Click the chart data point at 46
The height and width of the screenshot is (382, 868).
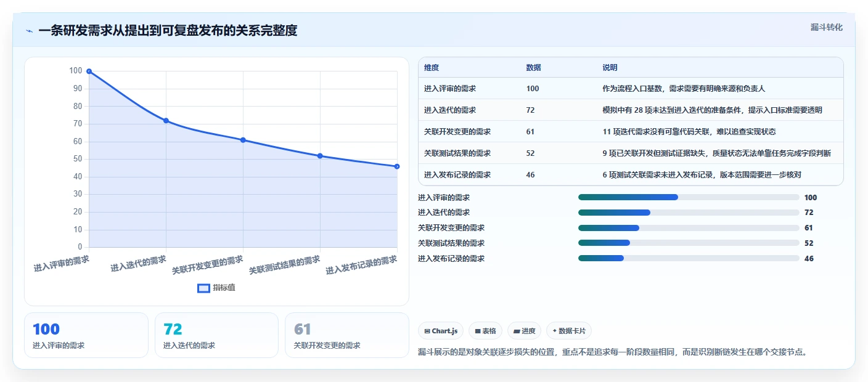[397, 166]
